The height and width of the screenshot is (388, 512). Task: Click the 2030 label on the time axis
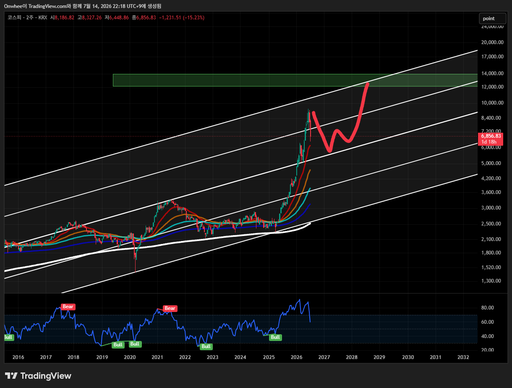coord(408,357)
